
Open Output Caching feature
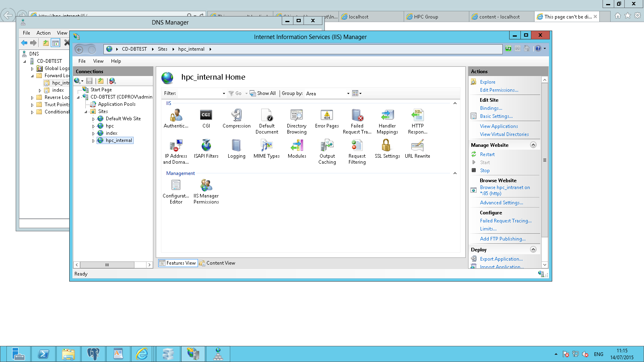(x=327, y=152)
